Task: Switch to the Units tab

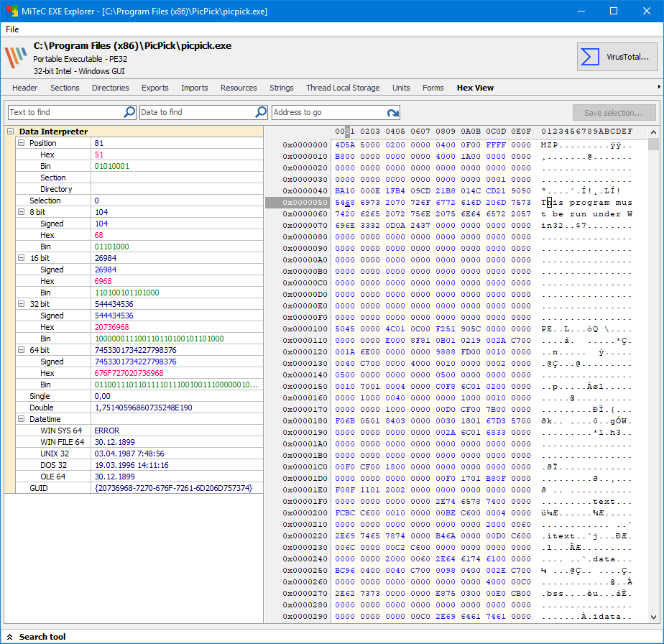Action: tap(401, 88)
